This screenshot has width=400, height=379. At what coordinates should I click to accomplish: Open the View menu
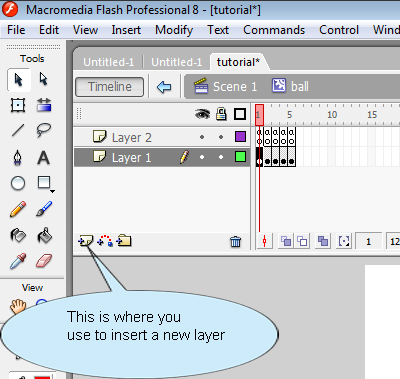tap(85, 30)
